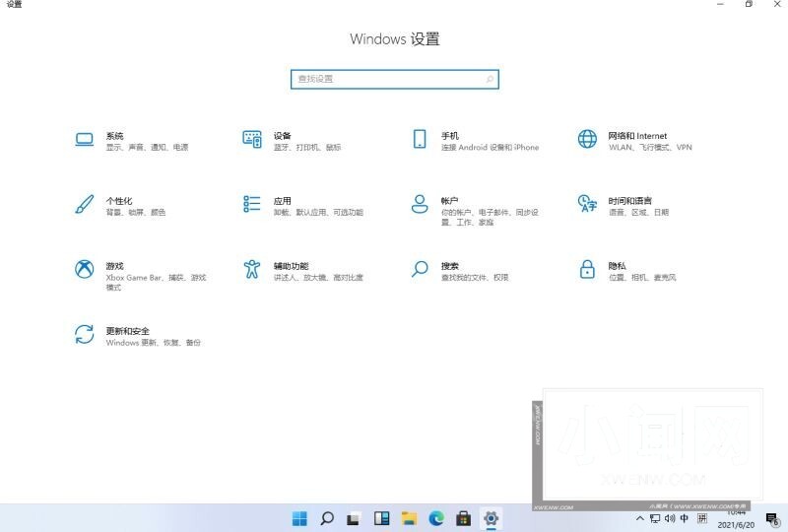The image size is (788, 532).
Task: Close the 设置 window
Action: [x=777, y=4]
